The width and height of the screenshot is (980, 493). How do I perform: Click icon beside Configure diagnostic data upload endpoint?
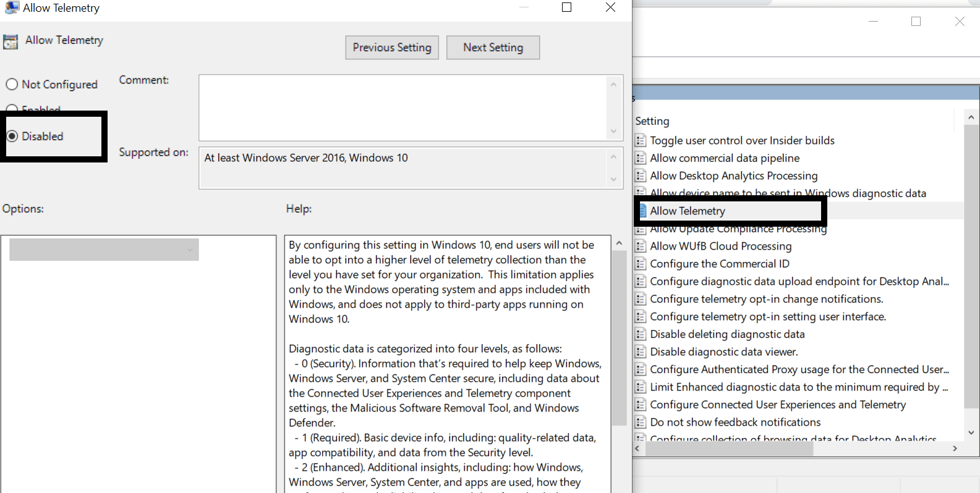pos(641,282)
